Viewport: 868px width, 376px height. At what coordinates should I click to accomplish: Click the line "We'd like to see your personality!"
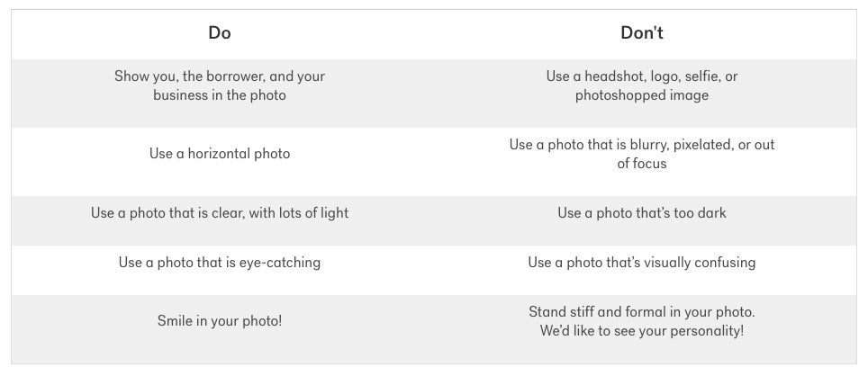[641, 331]
